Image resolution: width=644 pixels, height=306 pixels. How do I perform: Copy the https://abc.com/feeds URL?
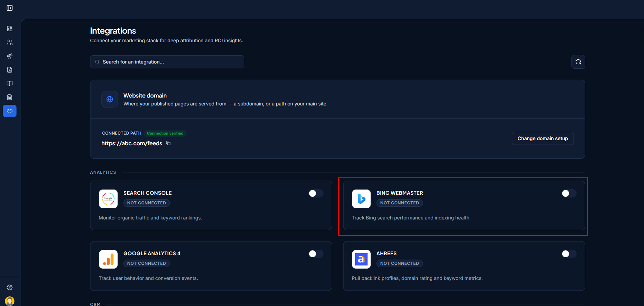tap(168, 143)
